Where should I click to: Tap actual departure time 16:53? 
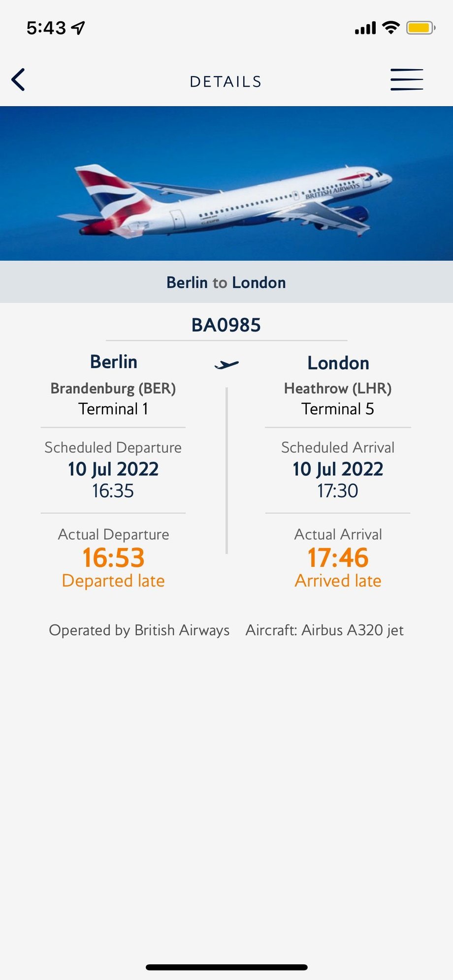tap(113, 557)
